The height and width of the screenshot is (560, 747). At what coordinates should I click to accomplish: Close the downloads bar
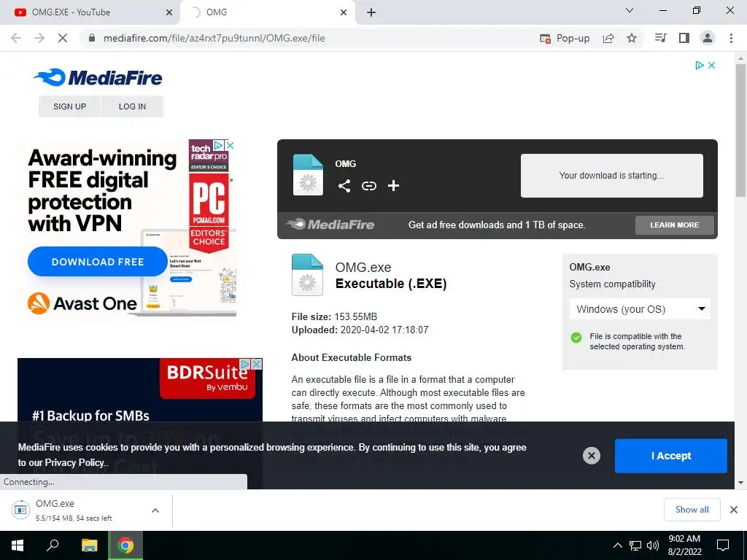click(x=734, y=510)
